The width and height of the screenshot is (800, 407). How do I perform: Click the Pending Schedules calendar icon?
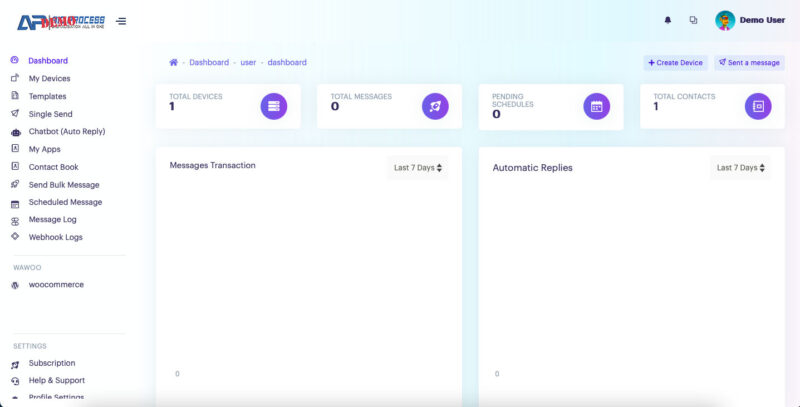point(596,106)
